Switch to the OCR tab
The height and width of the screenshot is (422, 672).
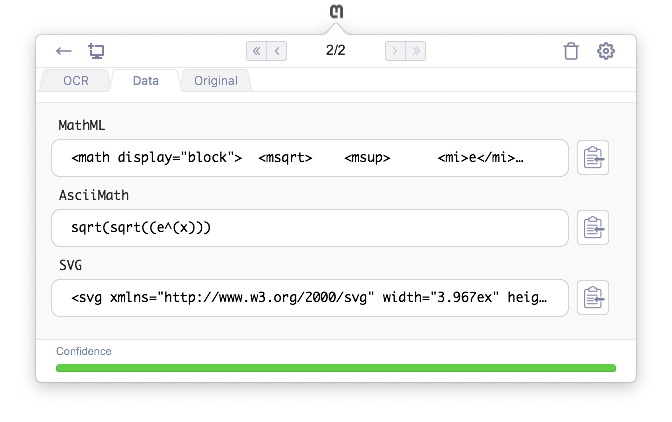[76, 80]
